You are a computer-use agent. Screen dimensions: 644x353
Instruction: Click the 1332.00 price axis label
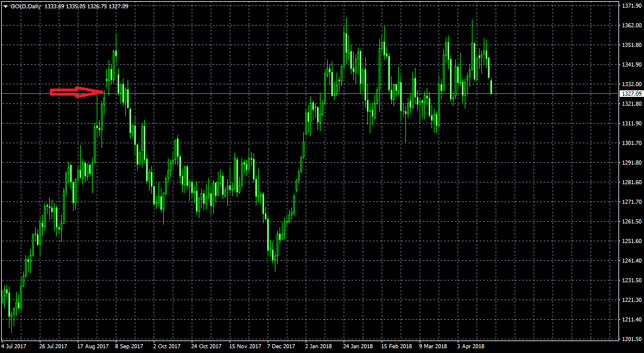(632, 84)
